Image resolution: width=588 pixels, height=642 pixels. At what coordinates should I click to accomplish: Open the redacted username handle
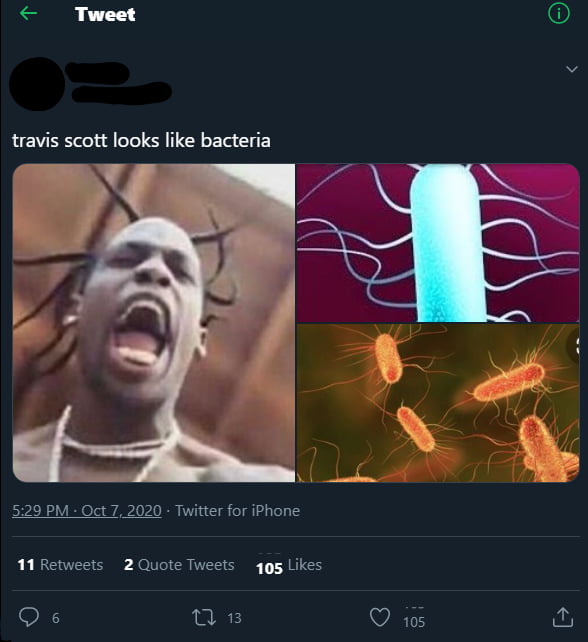pos(122,93)
